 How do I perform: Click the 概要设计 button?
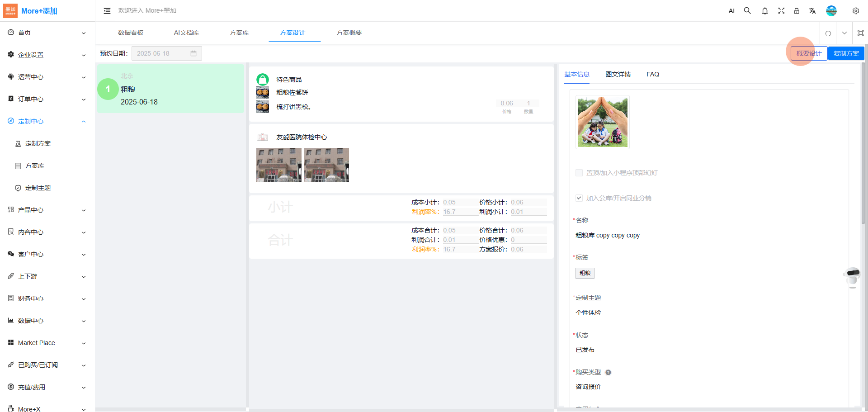pos(809,53)
